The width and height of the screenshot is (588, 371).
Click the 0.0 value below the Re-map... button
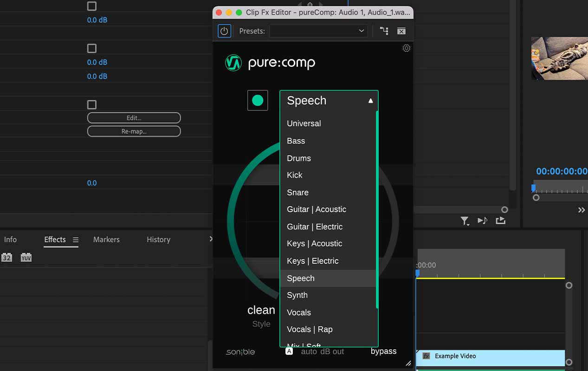click(92, 183)
